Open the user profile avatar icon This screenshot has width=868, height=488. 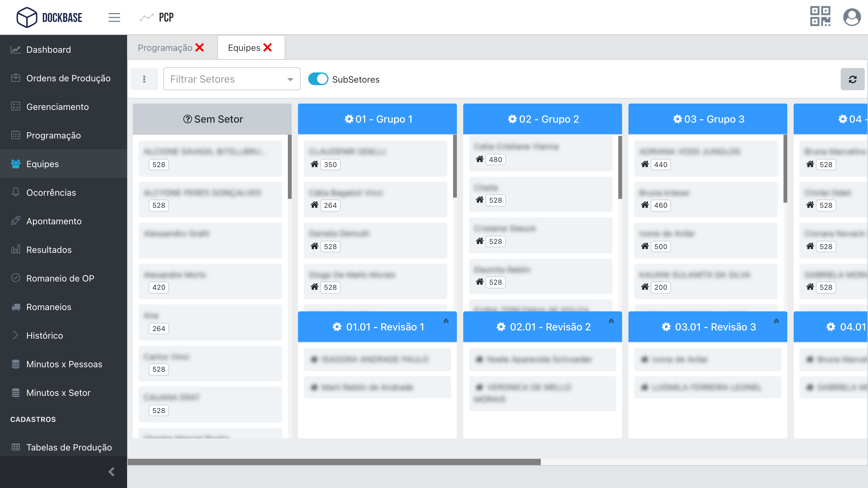tap(851, 17)
